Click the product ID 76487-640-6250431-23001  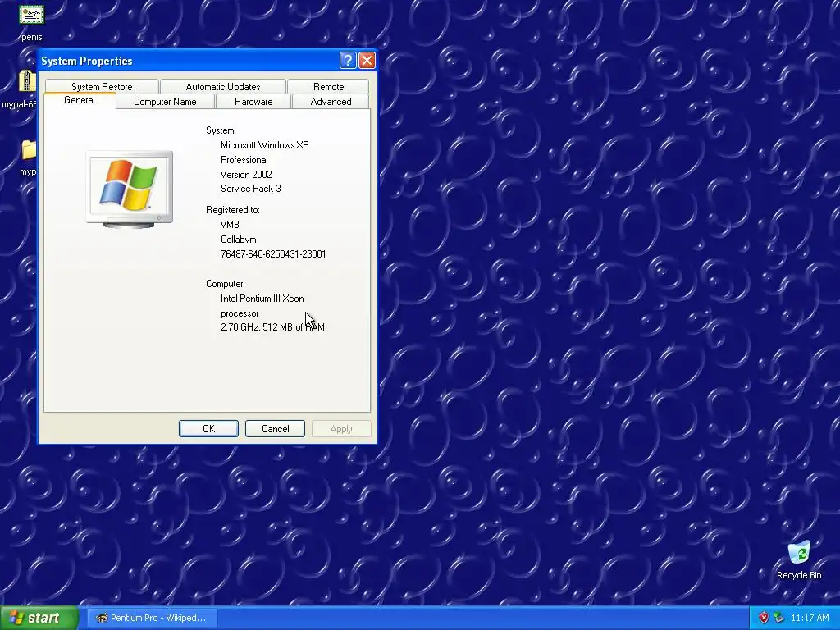tap(273, 254)
